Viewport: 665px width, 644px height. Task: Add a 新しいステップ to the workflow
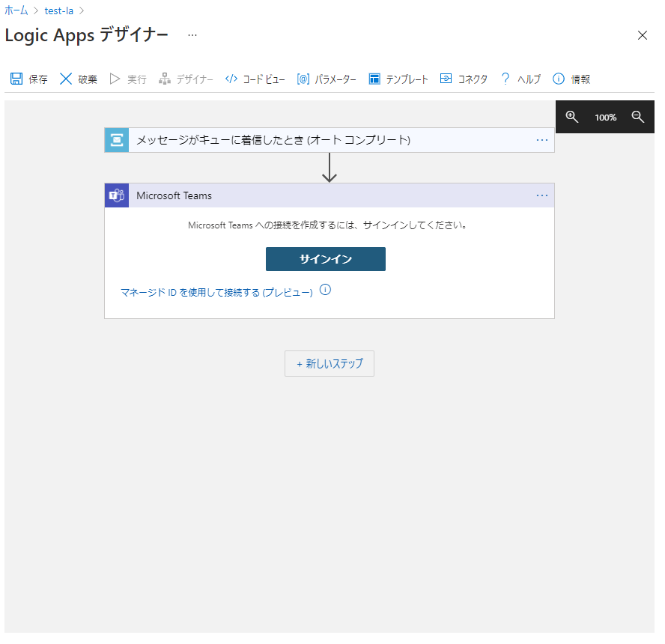pyautogui.click(x=329, y=363)
